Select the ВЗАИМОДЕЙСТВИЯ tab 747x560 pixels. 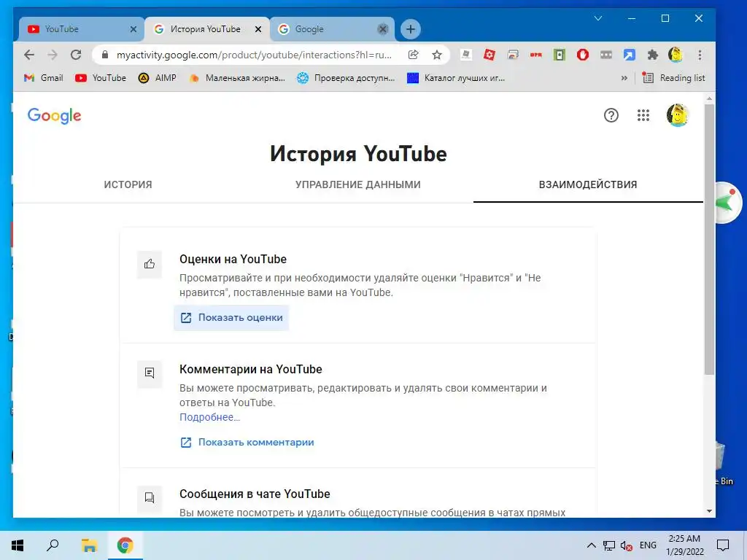pos(588,184)
